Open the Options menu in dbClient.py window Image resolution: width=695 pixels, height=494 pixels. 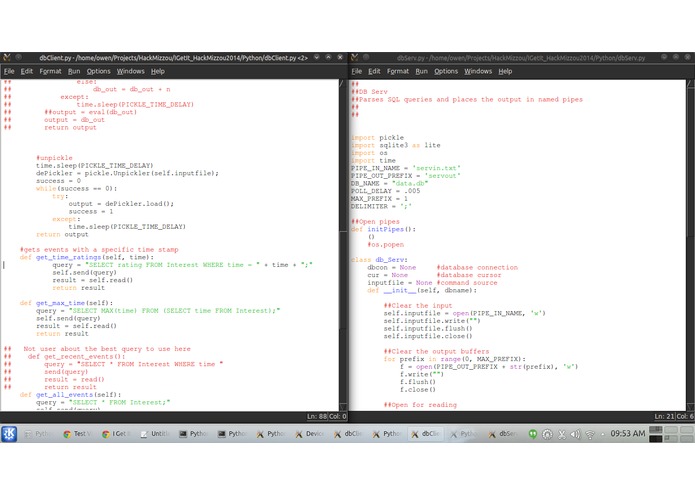(x=98, y=71)
